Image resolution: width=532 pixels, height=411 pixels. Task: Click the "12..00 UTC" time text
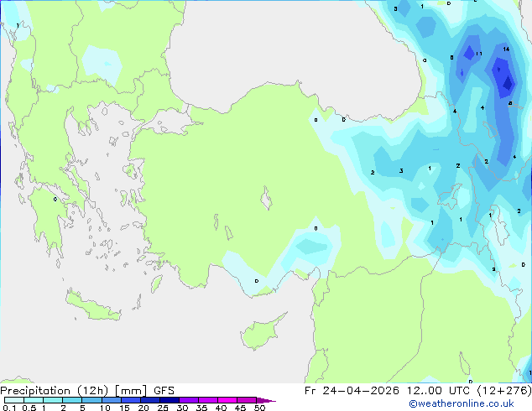click(x=438, y=391)
